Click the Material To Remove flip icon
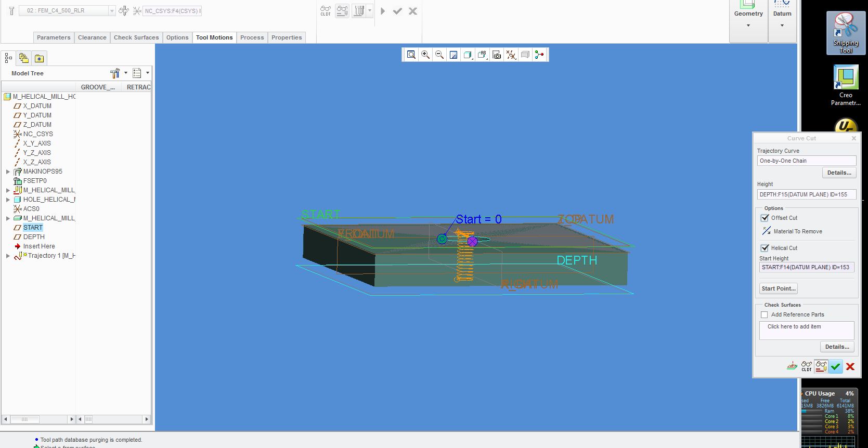The image size is (868, 448). click(767, 231)
